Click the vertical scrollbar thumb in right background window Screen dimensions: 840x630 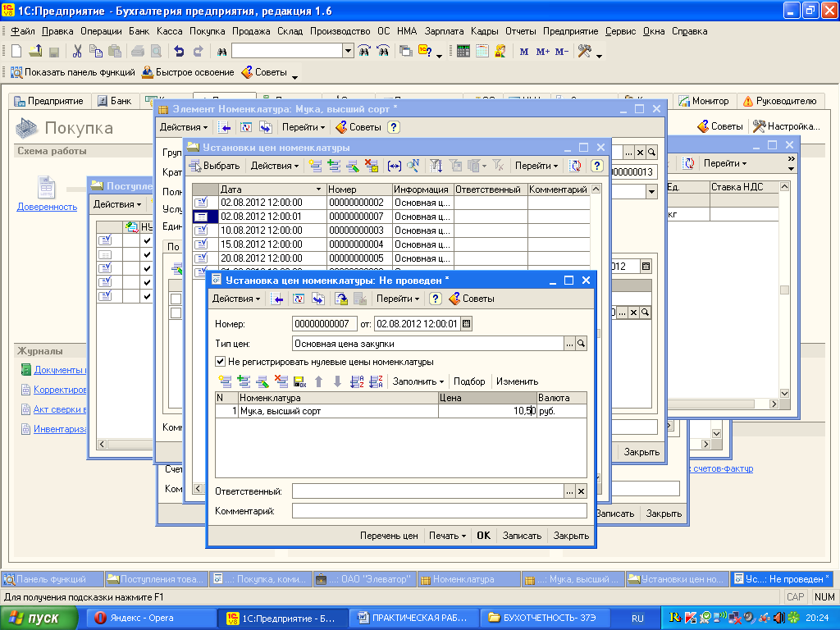coord(784,290)
